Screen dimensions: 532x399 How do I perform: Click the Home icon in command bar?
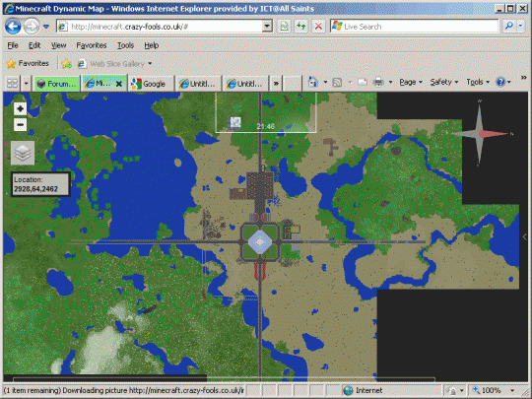(x=313, y=82)
